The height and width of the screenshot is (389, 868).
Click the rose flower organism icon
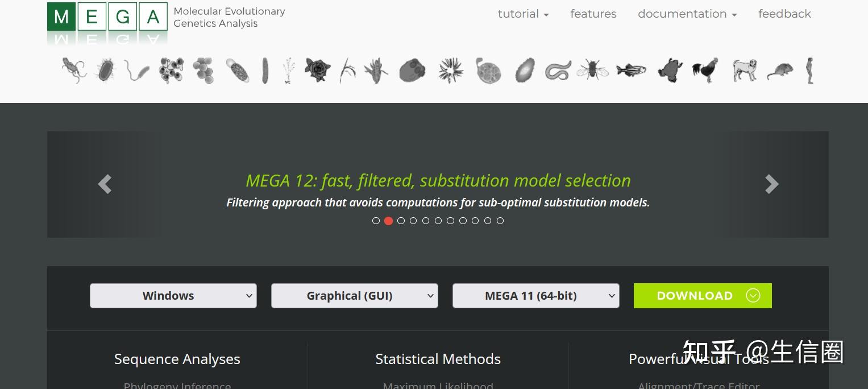coord(316,70)
